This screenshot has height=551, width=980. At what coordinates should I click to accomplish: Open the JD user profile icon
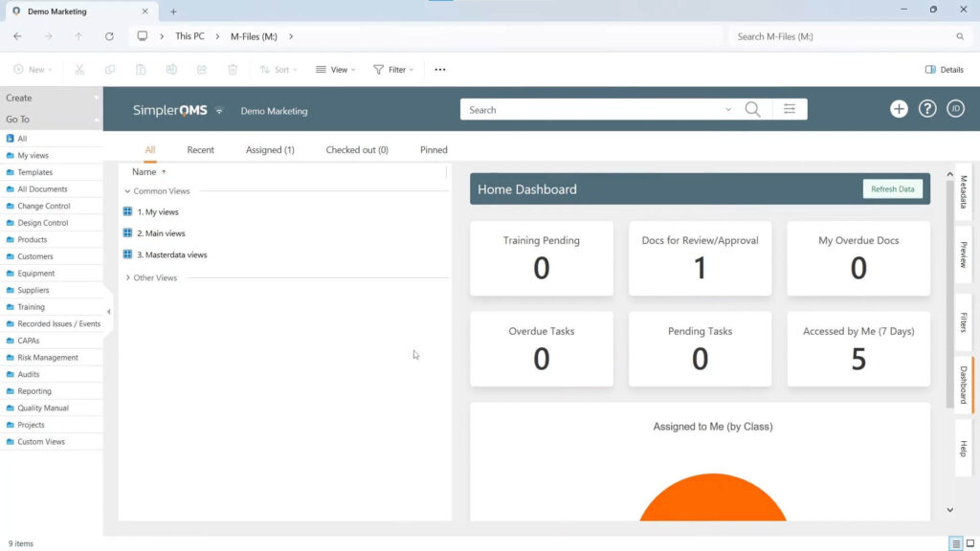[x=955, y=109]
